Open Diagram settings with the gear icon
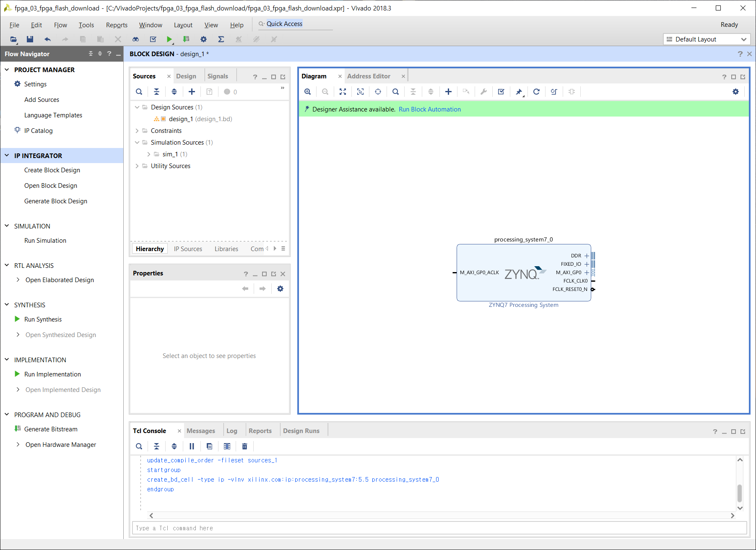Image resolution: width=756 pixels, height=550 pixels. 736,92
